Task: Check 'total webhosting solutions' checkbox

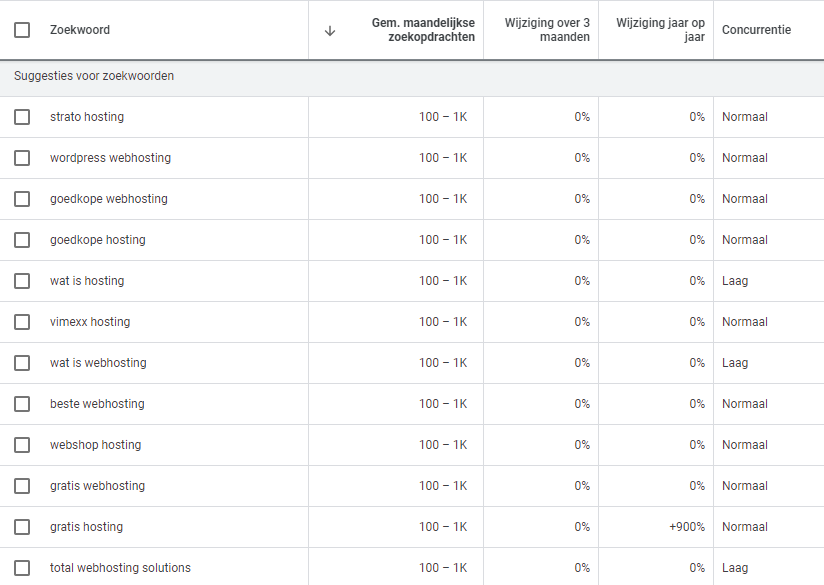Action: (x=22, y=568)
